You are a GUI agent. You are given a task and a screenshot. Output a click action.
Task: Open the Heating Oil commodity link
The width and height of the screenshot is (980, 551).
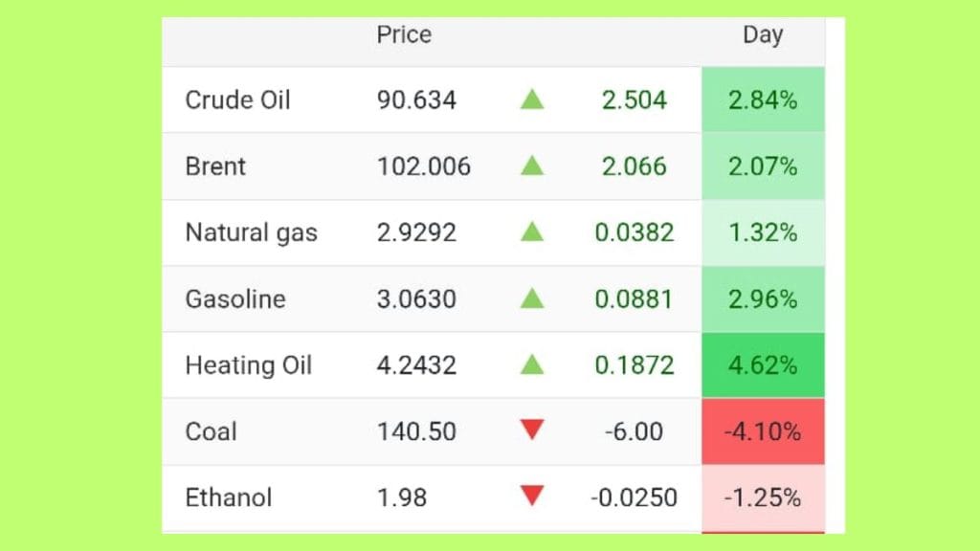coord(248,365)
